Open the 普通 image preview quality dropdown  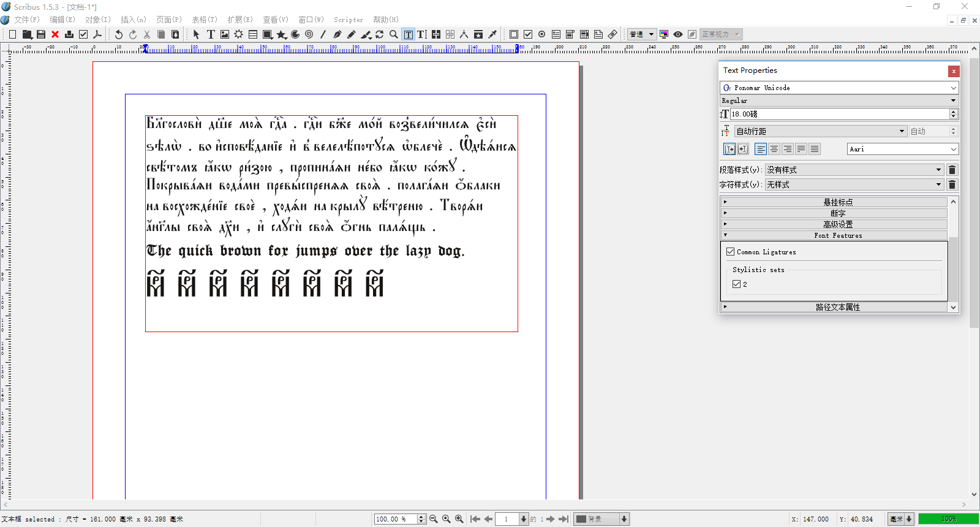click(x=642, y=34)
